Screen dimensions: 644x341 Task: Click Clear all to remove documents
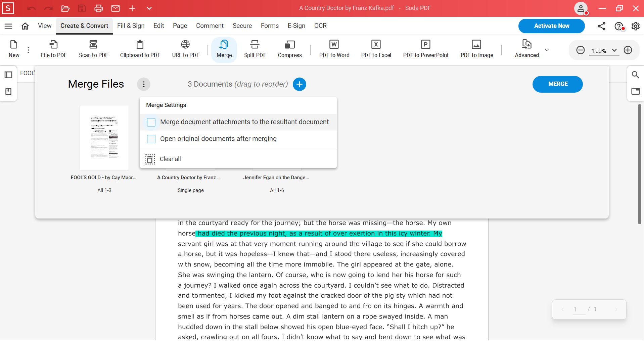(x=170, y=159)
